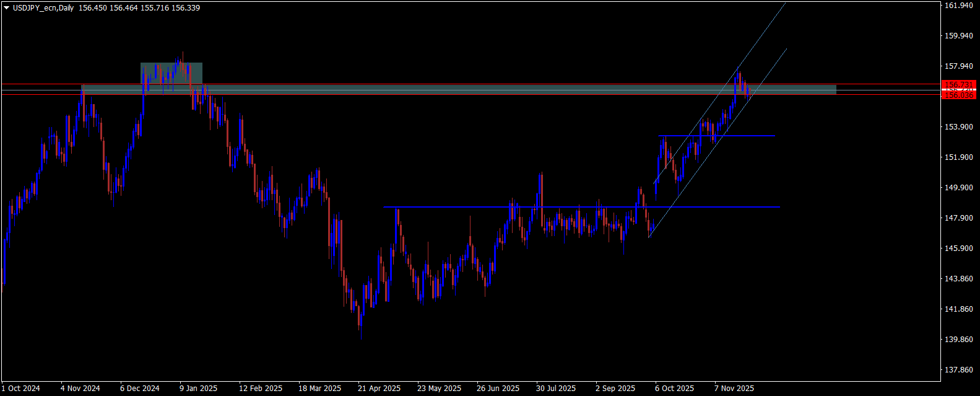
Task: Click the USDJPY_ecn,Daily chart title text
Action: click(43, 8)
